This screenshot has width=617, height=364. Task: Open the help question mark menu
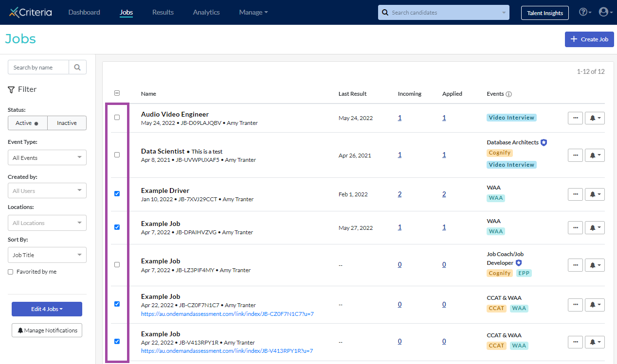585,12
